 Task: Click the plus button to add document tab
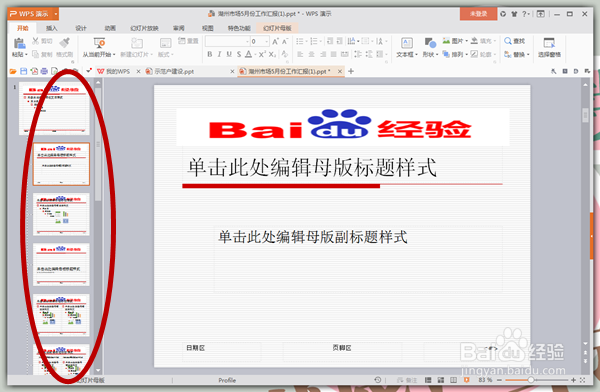coord(351,71)
